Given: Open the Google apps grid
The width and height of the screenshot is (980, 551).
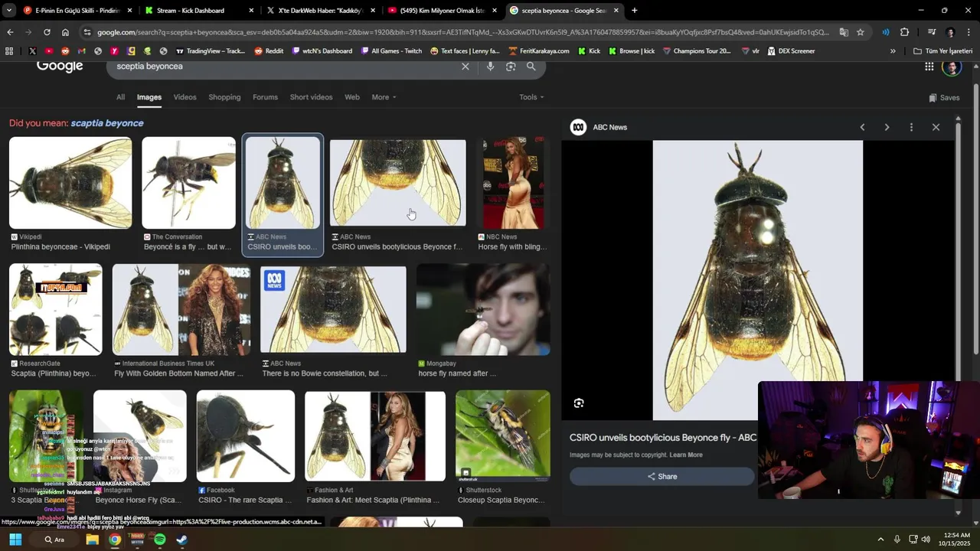Looking at the screenshot, I should click(x=929, y=67).
